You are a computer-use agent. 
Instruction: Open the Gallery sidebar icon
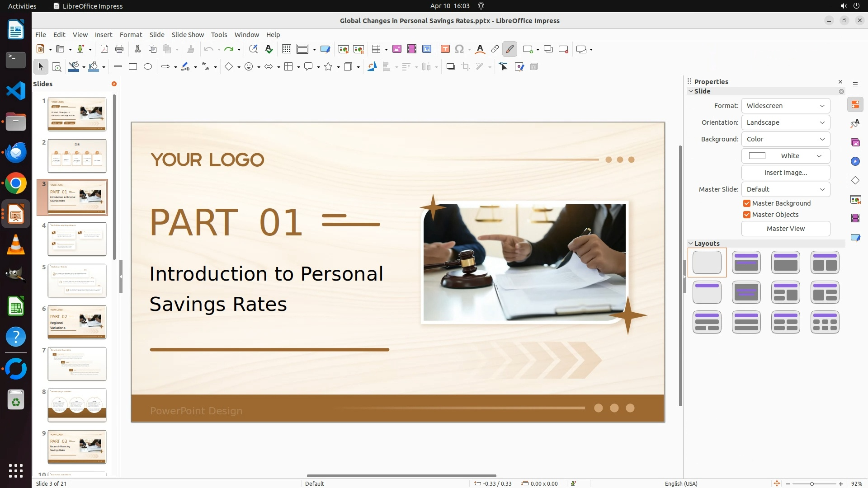click(855, 143)
